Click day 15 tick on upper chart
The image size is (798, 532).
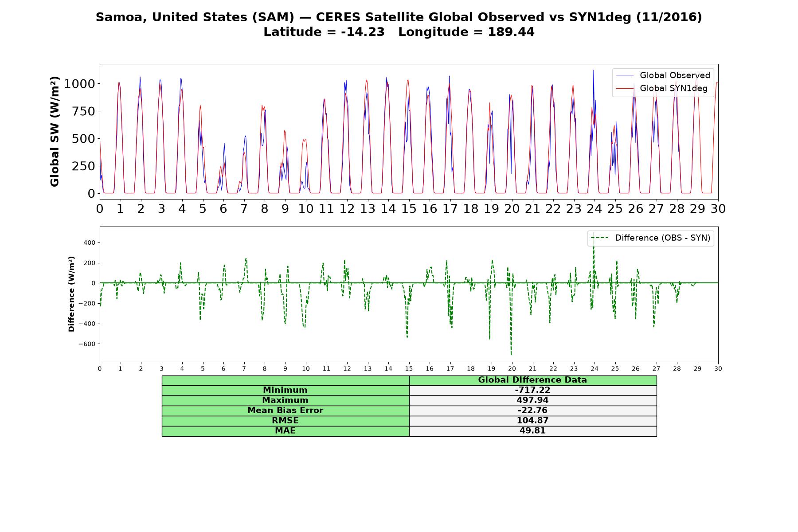pos(409,209)
